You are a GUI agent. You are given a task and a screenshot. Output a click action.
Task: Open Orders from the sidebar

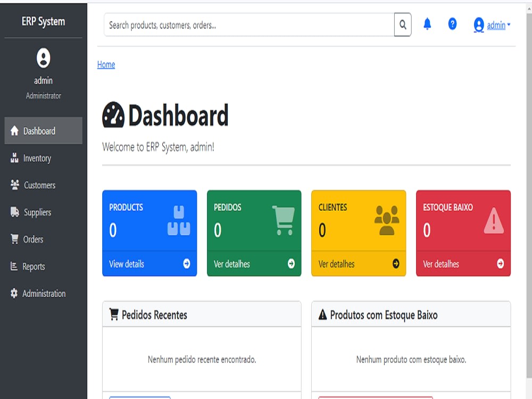point(44,239)
